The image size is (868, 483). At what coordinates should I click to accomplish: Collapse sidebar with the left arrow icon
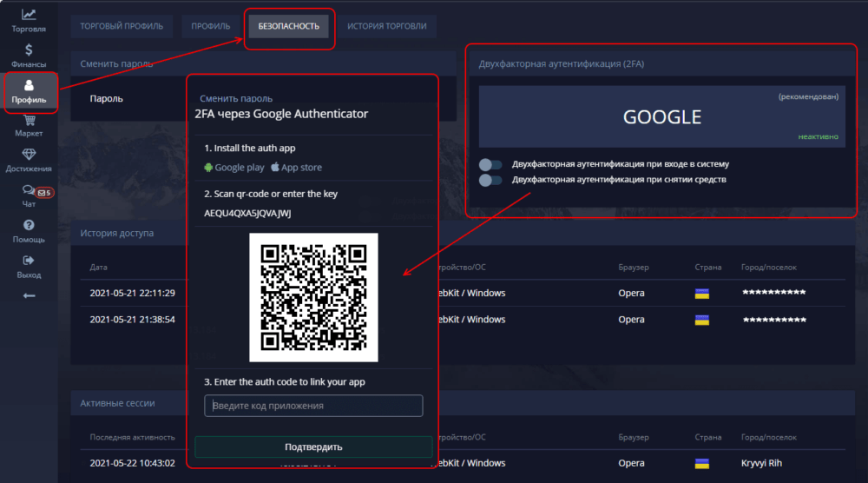pyautogui.click(x=29, y=295)
